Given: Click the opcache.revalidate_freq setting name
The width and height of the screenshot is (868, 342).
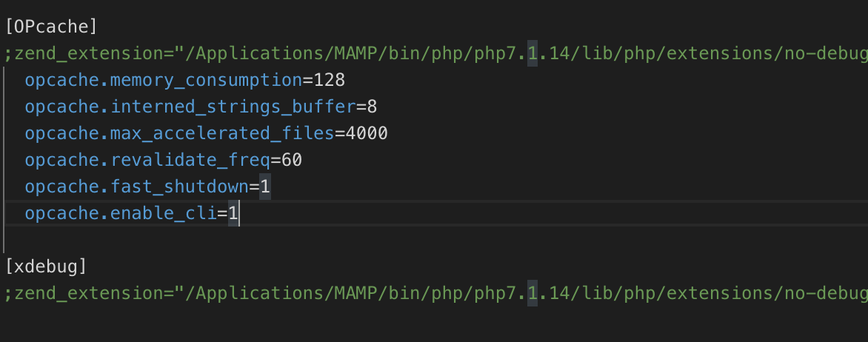Looking at the screenshot, I should pyautogui.click(x=147, y=161).
